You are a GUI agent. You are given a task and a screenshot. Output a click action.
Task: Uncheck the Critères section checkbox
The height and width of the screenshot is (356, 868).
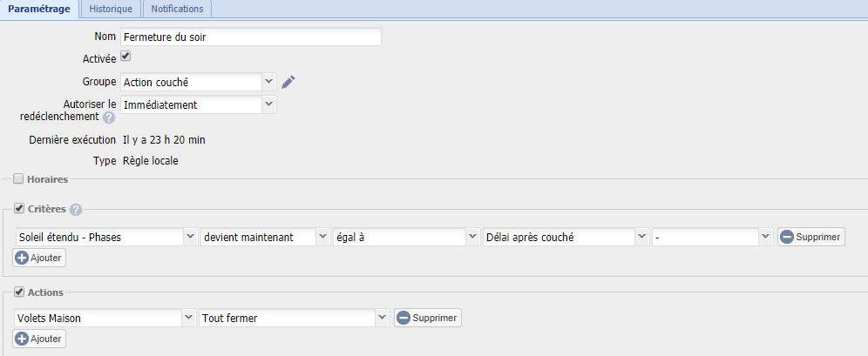18,210
